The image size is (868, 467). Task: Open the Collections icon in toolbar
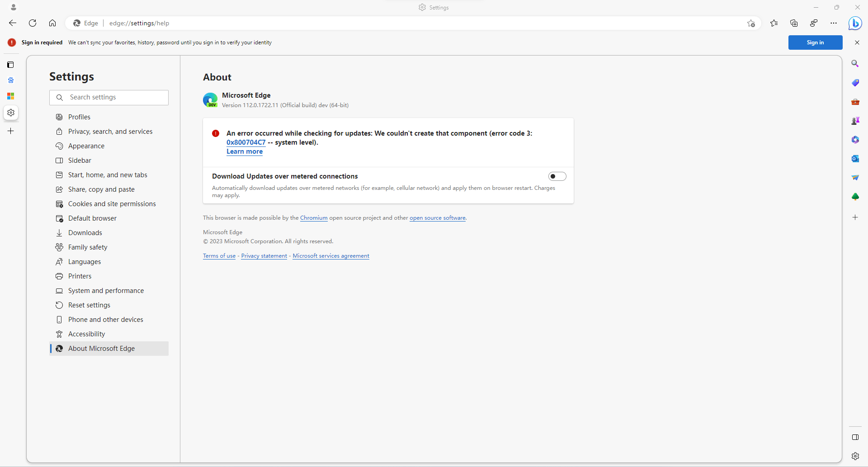pyautogui.click(x=794, y=23)
